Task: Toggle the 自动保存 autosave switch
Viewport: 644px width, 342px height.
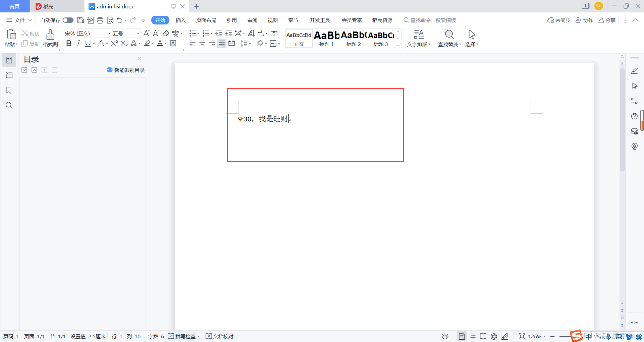Action: click(x=68, y=20)
